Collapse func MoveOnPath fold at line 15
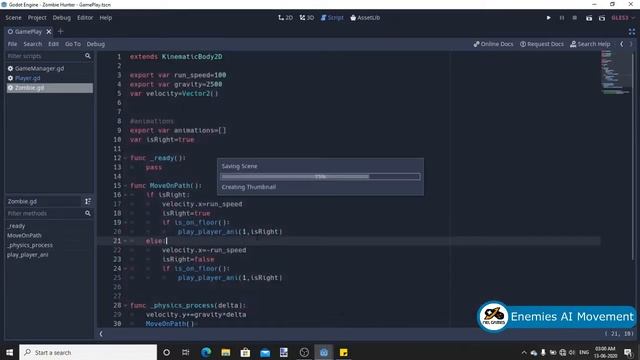Screen dimensions: 640x360 point(125,186)
